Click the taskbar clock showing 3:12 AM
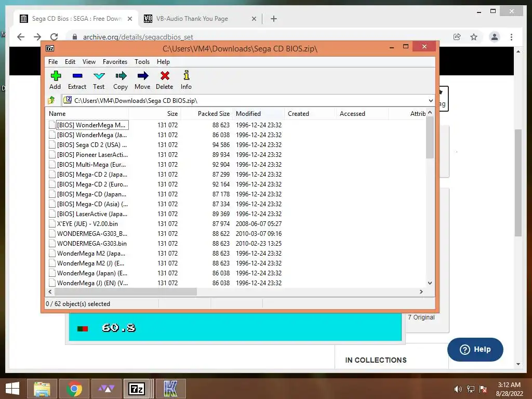The width and height of the screenshot is (532, 399). coord(509,389)
